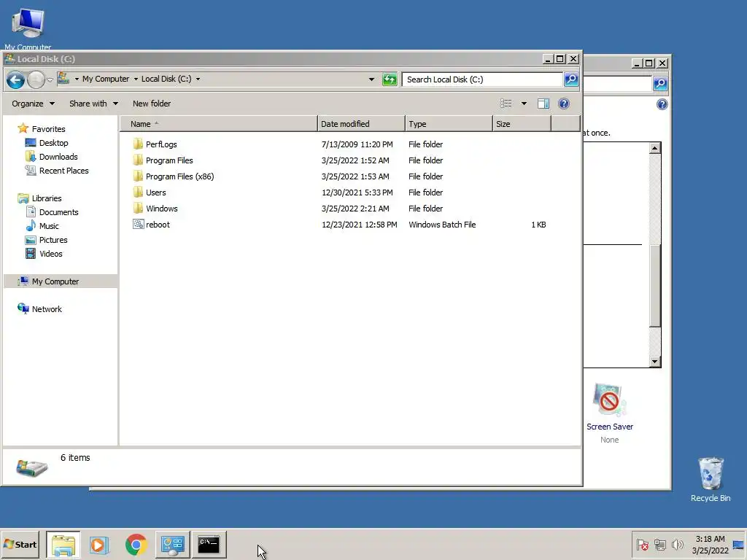Image resolution: width=747 pixels, height=560 pixels.
Task: Open Explorer Help icon
Action: [x=564, y=104]
